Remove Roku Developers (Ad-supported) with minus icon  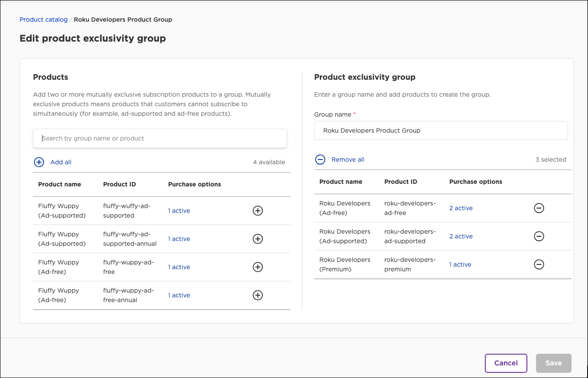click(539, 236)
